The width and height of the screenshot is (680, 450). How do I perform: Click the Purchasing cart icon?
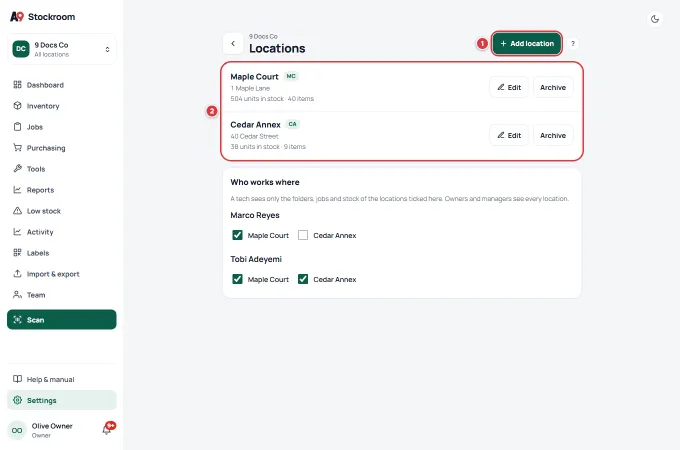[17, 148]
